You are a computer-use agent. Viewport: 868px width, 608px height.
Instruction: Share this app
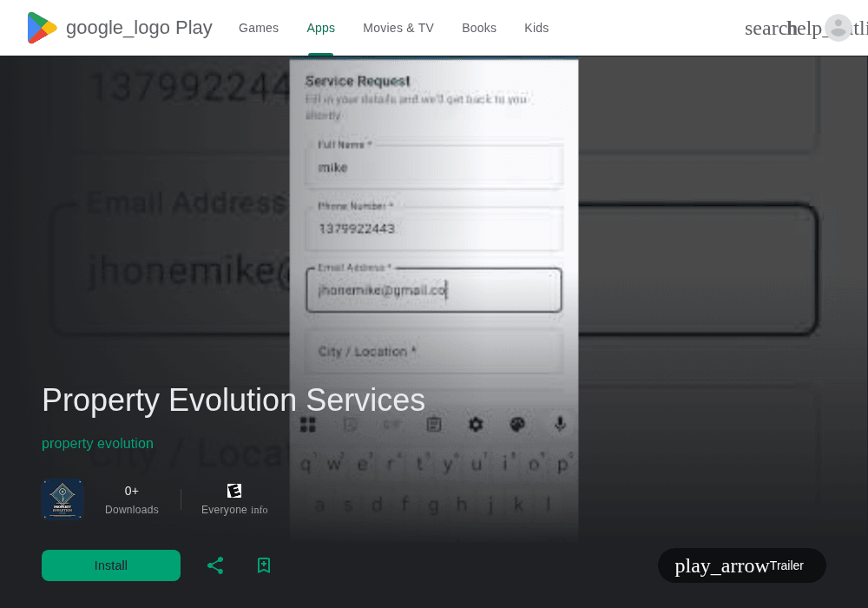[215, 565]
